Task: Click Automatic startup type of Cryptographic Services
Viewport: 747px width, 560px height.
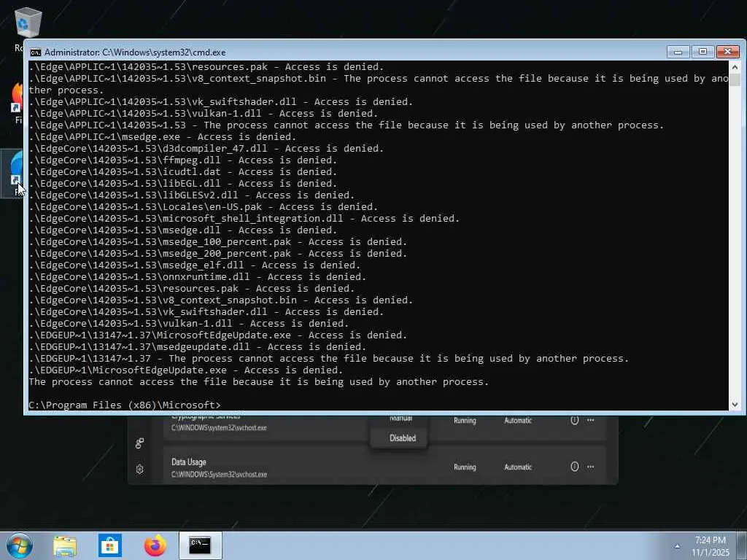Action: tap(518, 421)
